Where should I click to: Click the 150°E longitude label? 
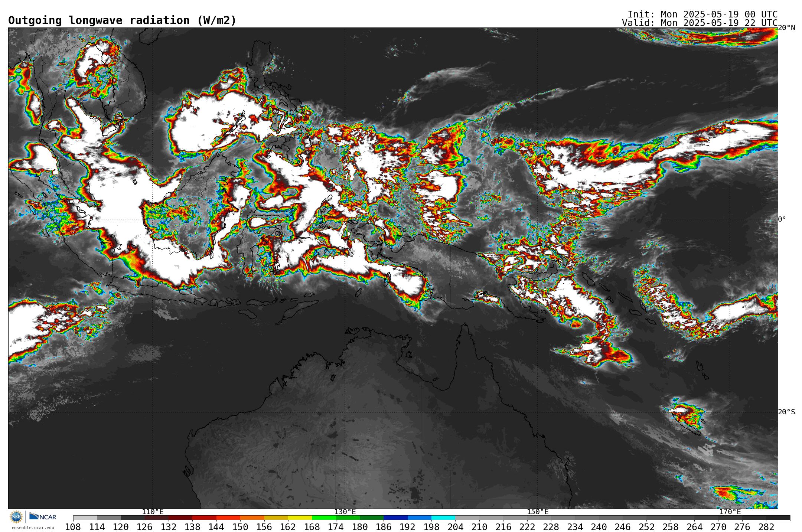click(538, 512)
